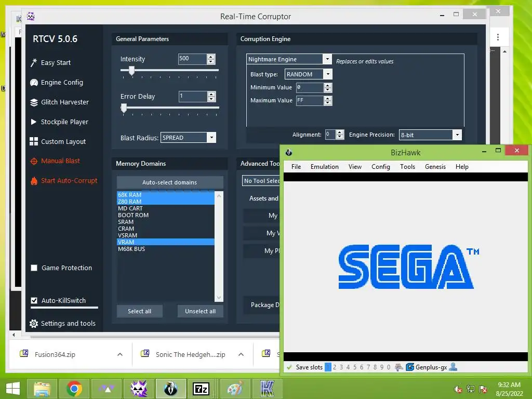
Task: Open BizHawk Config menu
Action: (x=381, y=167)
